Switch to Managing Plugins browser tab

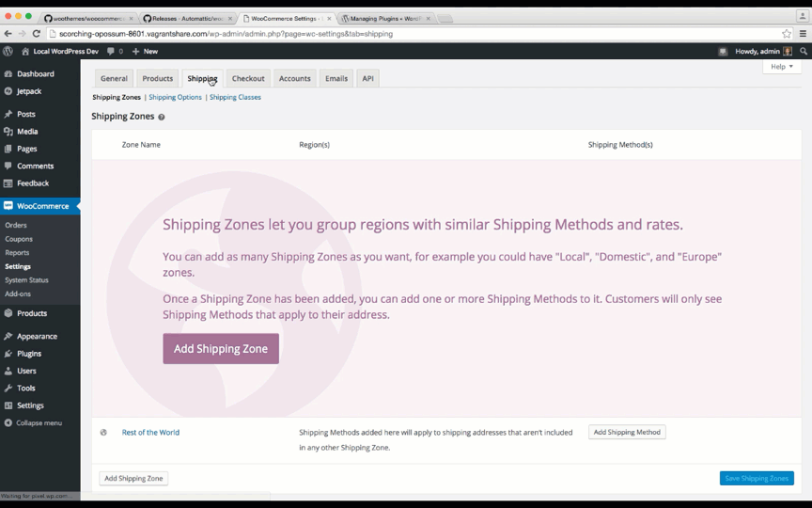(385, 18)
